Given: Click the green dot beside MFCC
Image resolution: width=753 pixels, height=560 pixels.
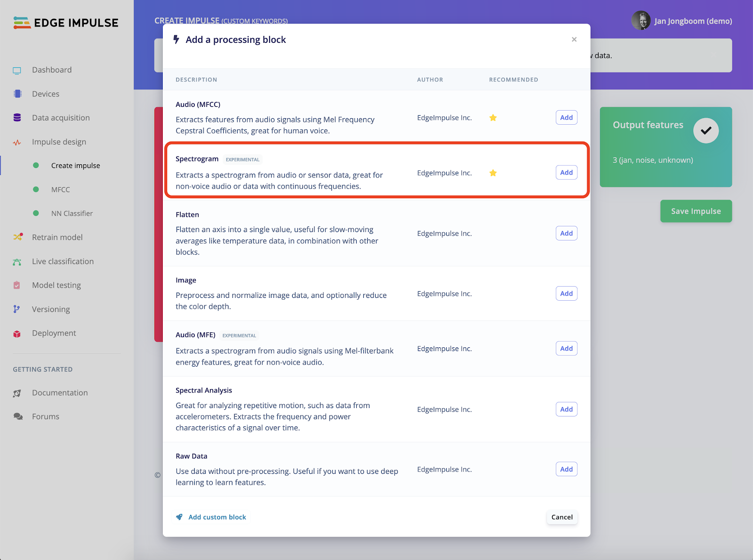Looking at the screenshot, I should click(36, 189).
